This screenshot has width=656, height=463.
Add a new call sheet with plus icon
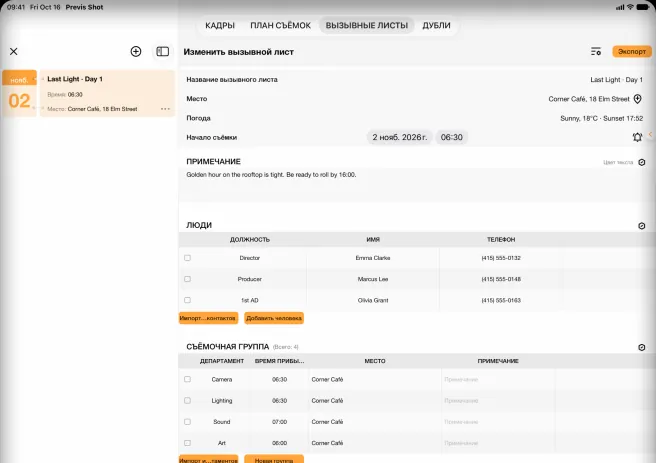136,51
